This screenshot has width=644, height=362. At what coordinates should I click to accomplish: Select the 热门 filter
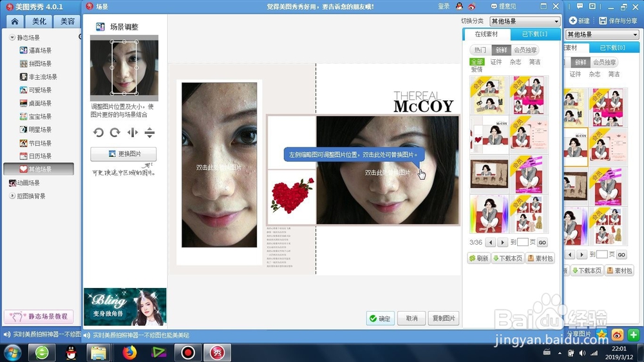pyautogui.click(x=480, y=50)
